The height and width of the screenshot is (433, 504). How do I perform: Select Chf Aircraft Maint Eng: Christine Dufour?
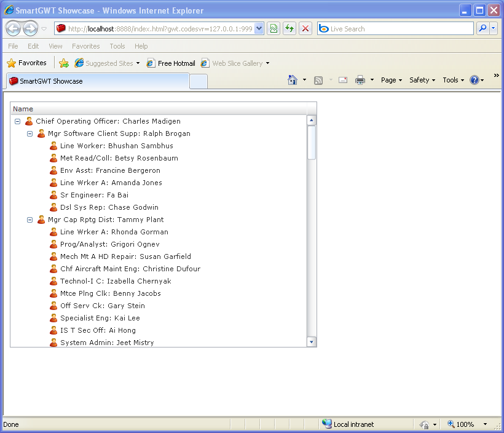pyautogui.click(x=159, y=269)
